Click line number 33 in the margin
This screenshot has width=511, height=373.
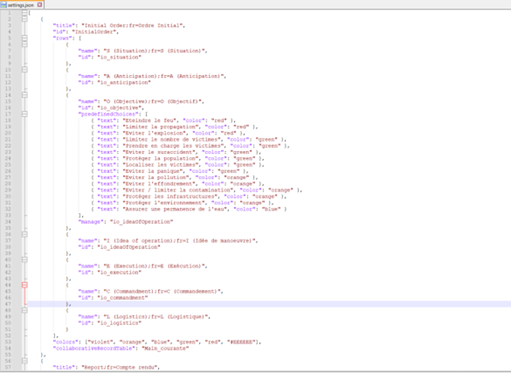coord(8,215)
